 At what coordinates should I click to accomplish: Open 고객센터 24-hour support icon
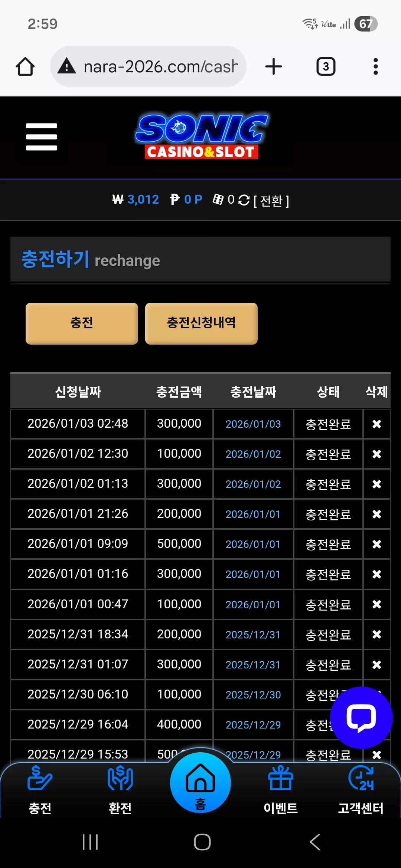361,789
